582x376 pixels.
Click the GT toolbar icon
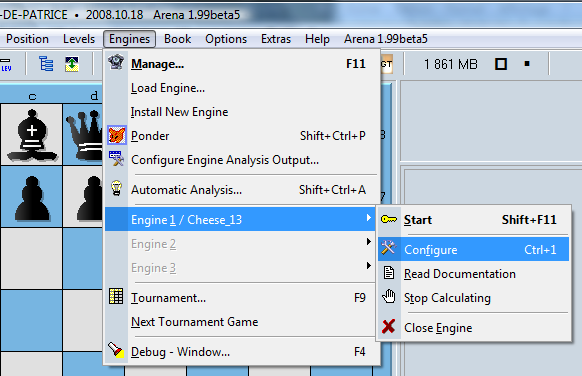pos(386,64)
